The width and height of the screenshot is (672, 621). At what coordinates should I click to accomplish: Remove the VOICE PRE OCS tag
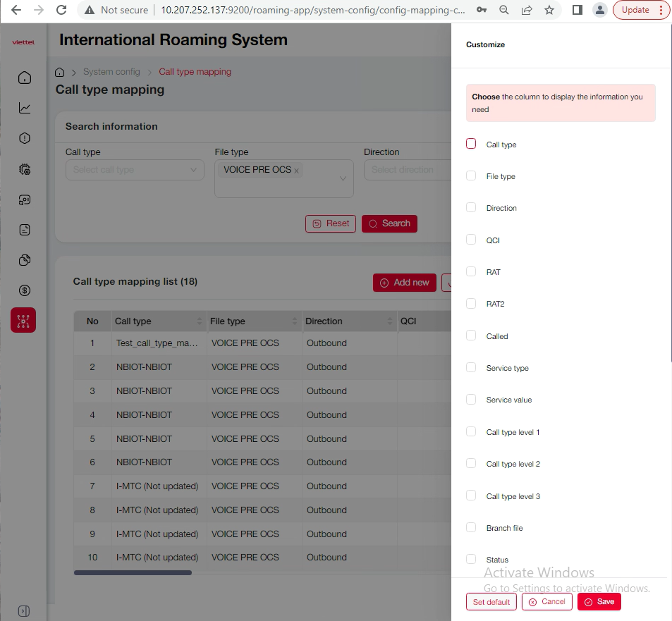(297, 171)
